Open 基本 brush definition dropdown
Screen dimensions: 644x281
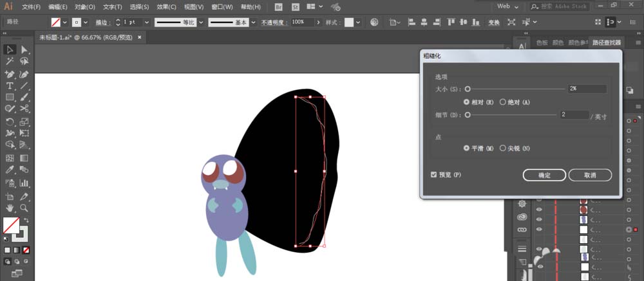pos(253,22)
